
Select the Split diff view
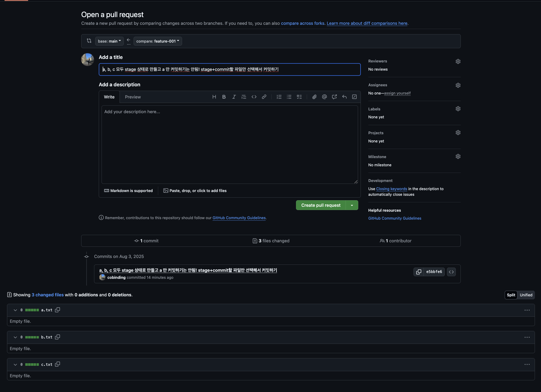click(511, 295)
